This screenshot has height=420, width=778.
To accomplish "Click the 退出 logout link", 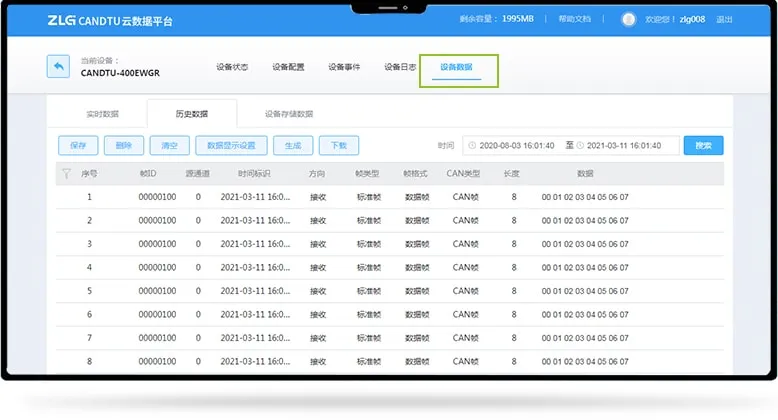I will 725,19.
